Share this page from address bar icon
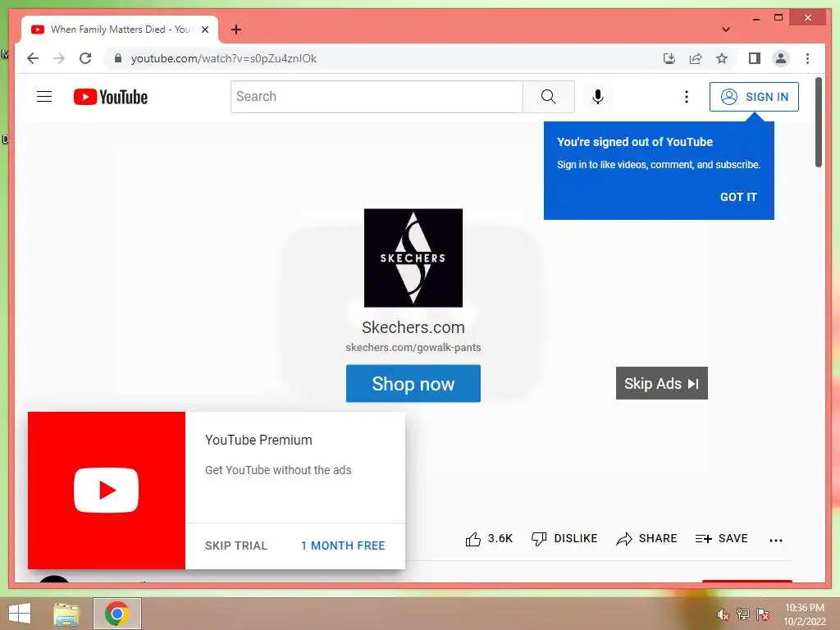 696,58
